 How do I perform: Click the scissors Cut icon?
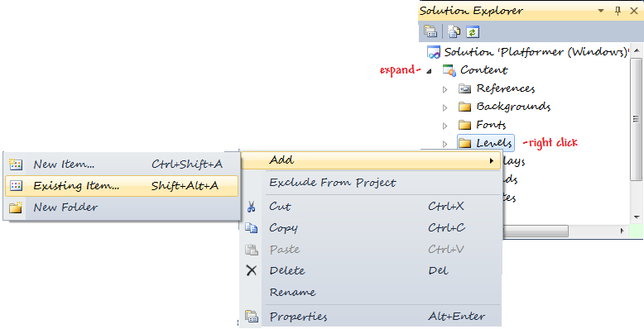point(252,207)
